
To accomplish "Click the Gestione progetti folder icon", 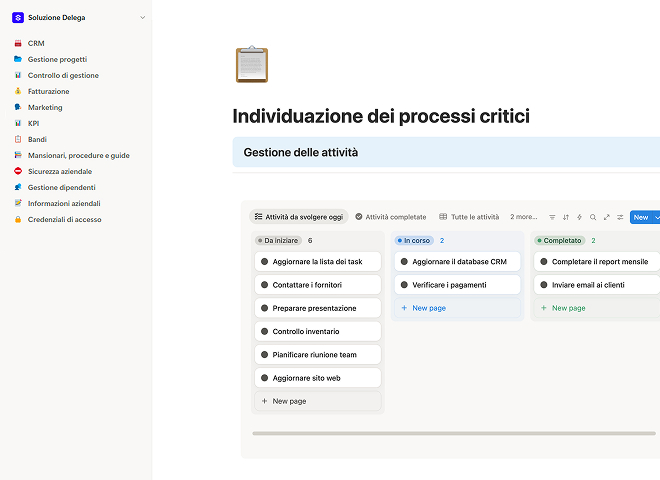I will point(18,59).
